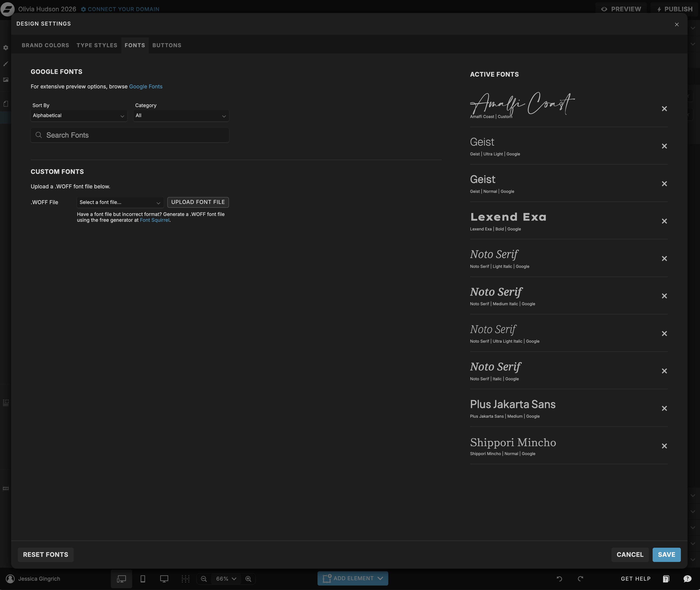
Task: Remove Geist Ultra Light font
Action: click(x=664, y=146)
